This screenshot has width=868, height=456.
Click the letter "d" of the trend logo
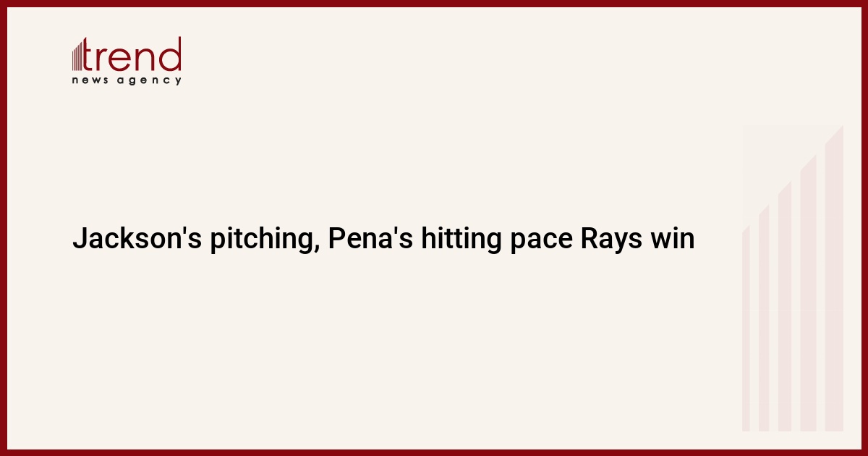click(x=171, y=54)
